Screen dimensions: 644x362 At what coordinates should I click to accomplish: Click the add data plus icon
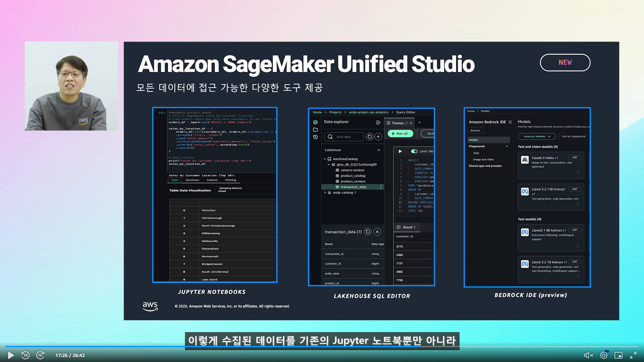[378, 137]
